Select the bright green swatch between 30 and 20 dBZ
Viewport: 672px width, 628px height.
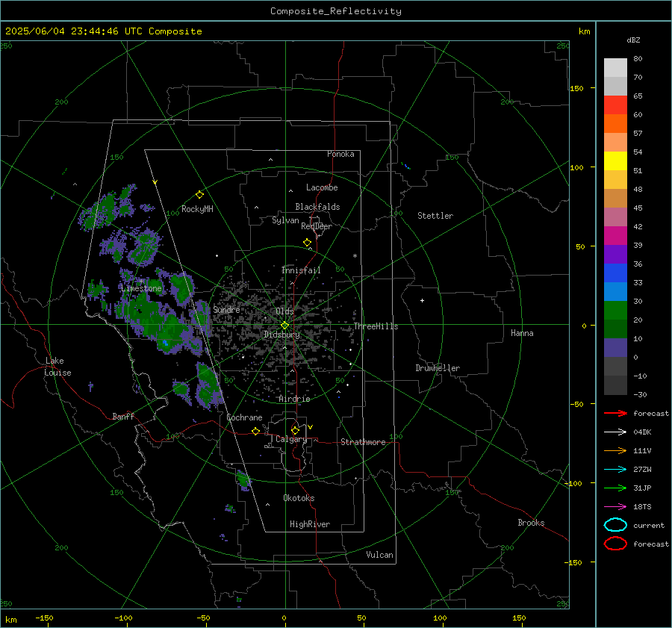pyautogui.click(x=615, y=310)
